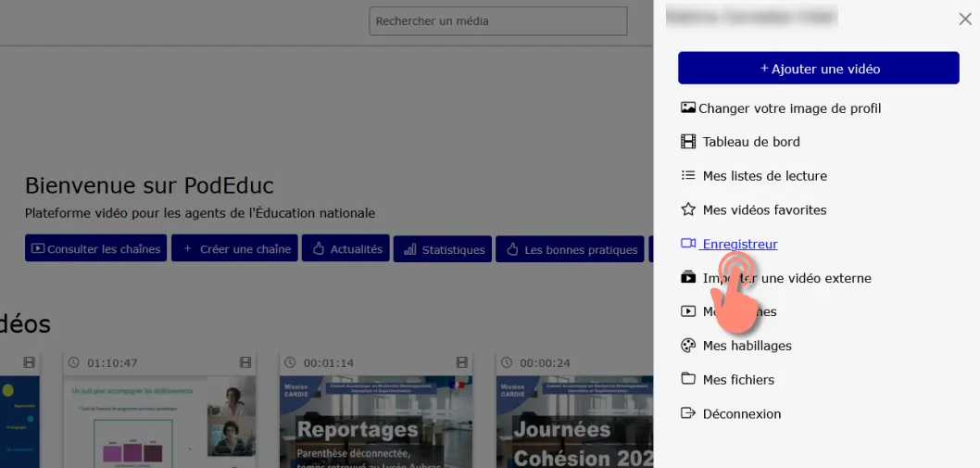Open the Actualités button

coord(346,248)
